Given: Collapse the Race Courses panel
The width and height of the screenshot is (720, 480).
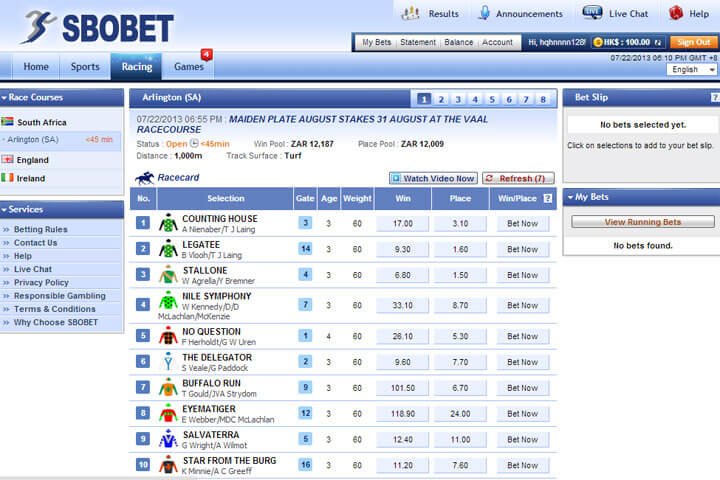Looking at the screenshot, I should 5,98.
